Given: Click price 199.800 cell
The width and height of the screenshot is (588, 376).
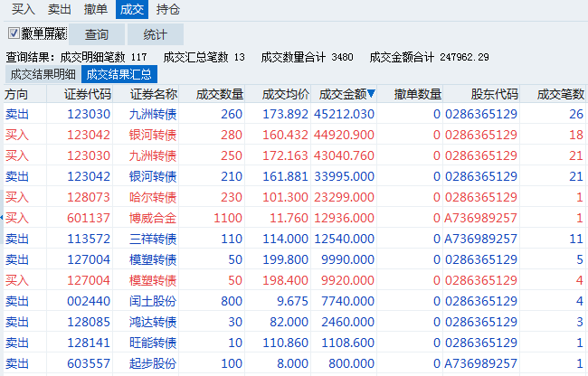Looking at the screenshot, I should click(285, 259).
